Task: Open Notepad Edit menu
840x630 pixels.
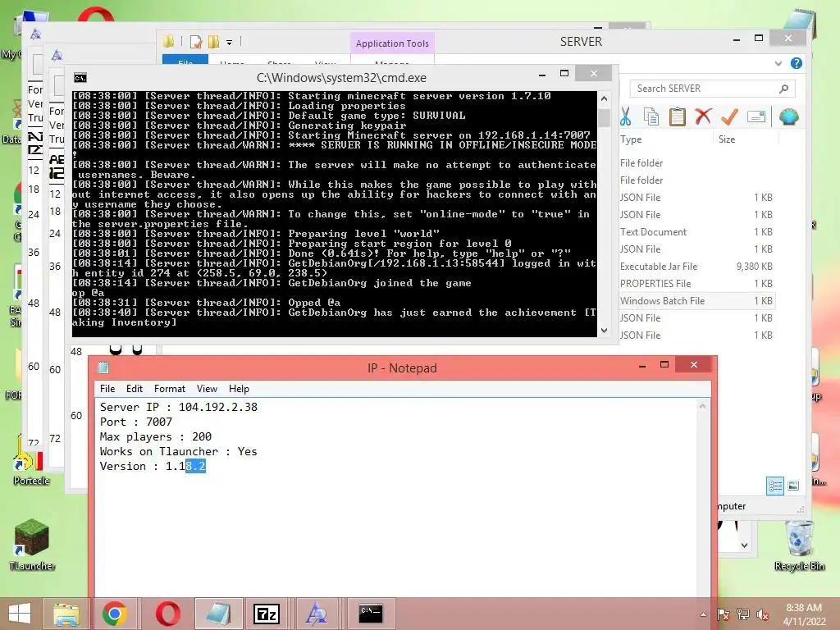Action: click(135, 388)
